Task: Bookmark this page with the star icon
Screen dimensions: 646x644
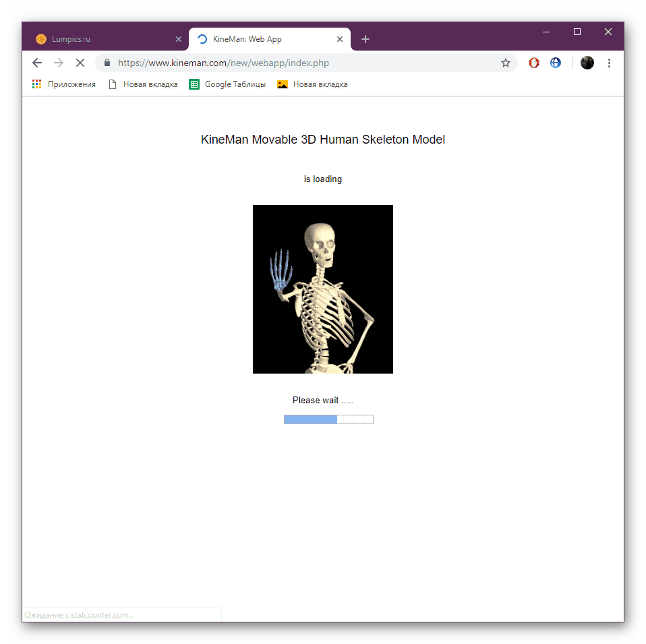Action: click(506, 63)
